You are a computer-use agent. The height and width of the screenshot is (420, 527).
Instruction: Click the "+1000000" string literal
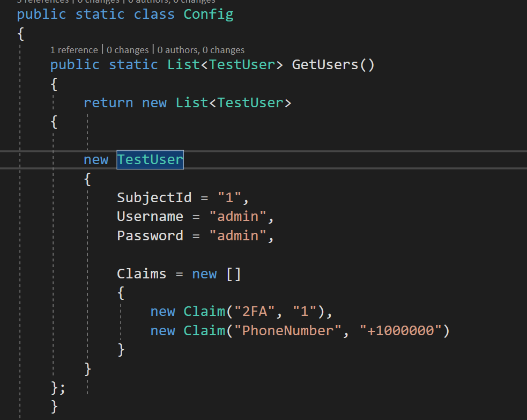pyautogui.click(x=400, y=330)
